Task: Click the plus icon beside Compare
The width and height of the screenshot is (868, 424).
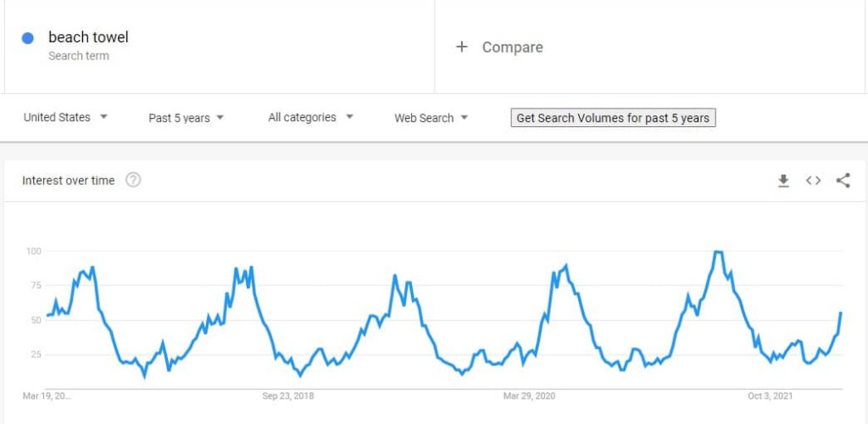Action: (x=462, y=47)
